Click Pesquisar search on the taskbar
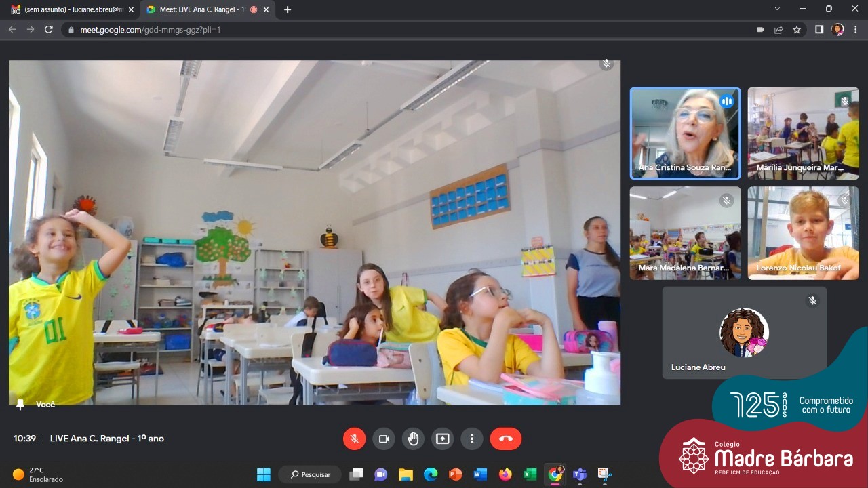Viewport: 868px width, 488px height. [x=310, y=474]
